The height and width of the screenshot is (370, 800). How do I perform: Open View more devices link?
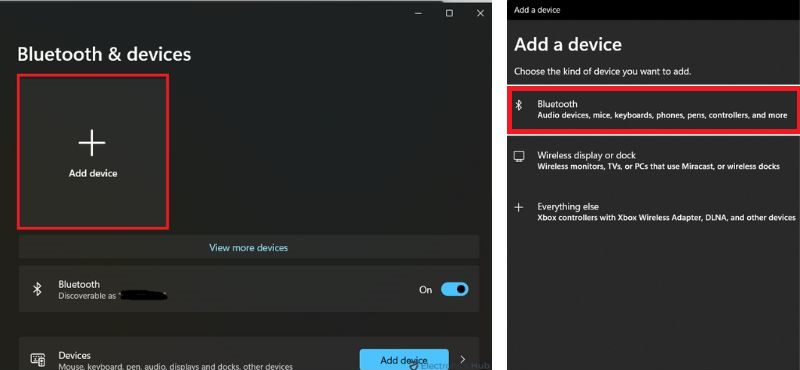click(248, 248)
